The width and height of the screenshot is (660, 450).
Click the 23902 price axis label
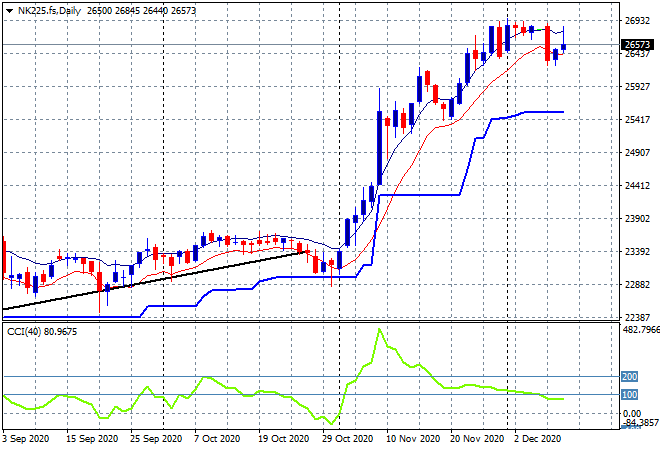click(637, 218)
